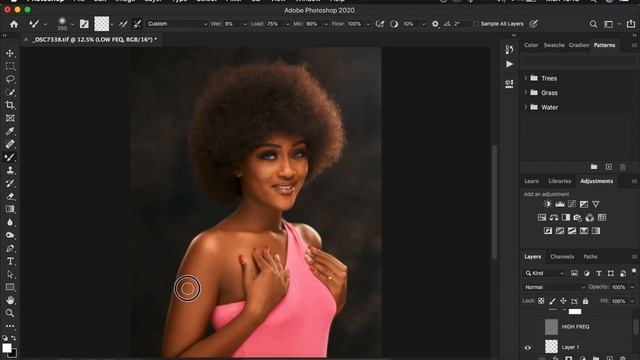Open the Load percentage dropdown
The height and width of the screenshot is (360, 640).
[x=287, y=24]
